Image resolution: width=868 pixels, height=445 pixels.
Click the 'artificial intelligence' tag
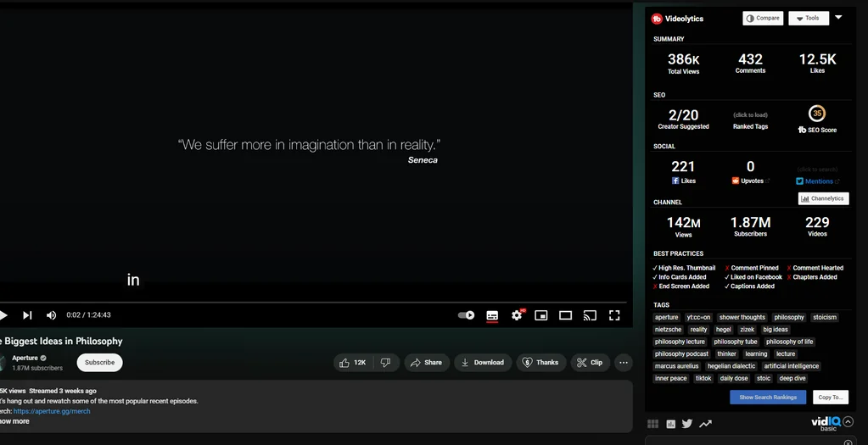click(791, 366)
